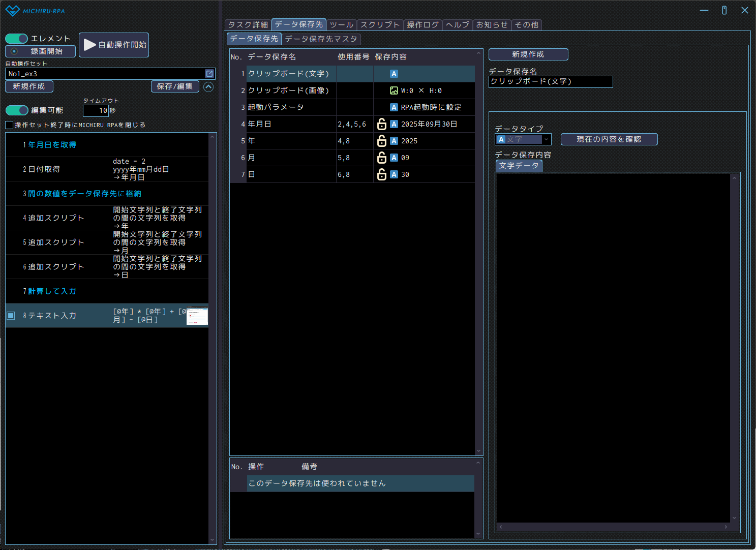Check 操作セット終了時にMICHIRU RPAを閉じる checkbox
The height and width of the screenshot is (550, 756).
click(9, 125)
